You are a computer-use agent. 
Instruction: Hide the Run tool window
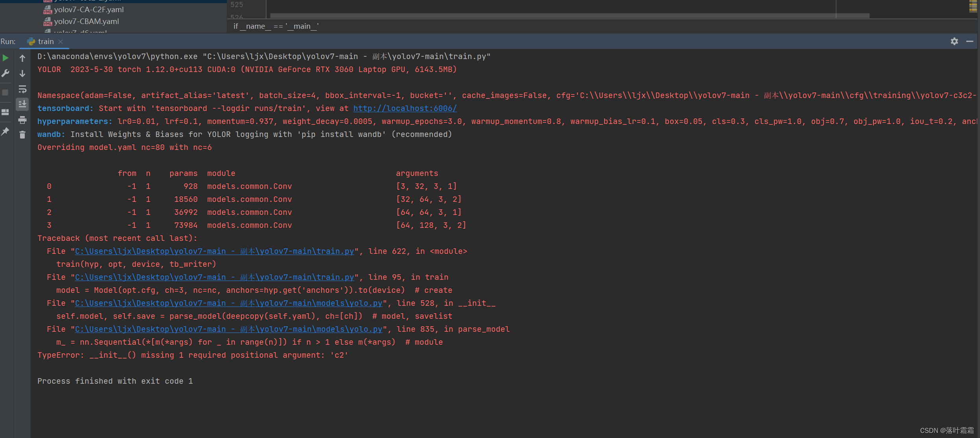(970, 41)
